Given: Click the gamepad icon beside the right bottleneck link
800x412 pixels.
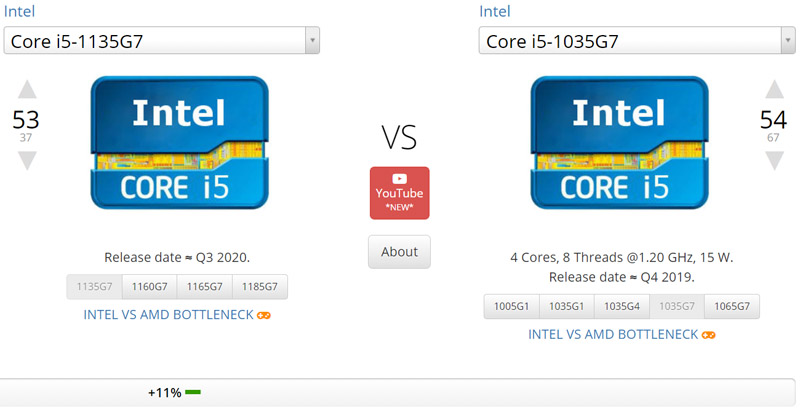Looking at the screenshot, I should click(709, 335).
